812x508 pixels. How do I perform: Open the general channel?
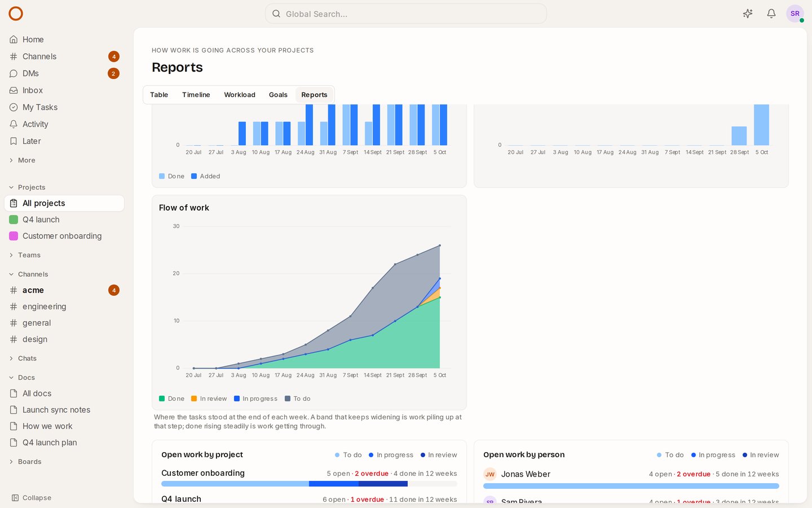click(64, 323)
